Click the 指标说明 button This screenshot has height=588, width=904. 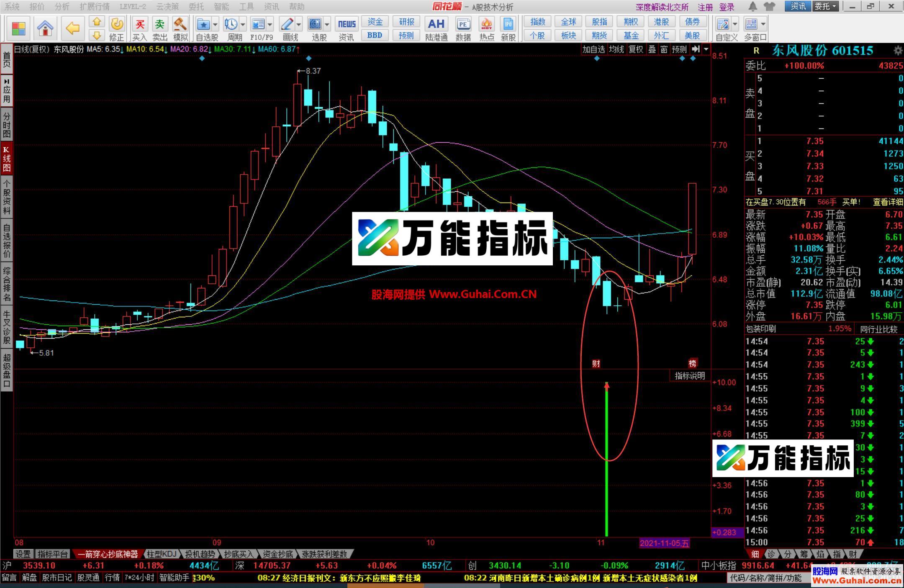tap(690, 376)
